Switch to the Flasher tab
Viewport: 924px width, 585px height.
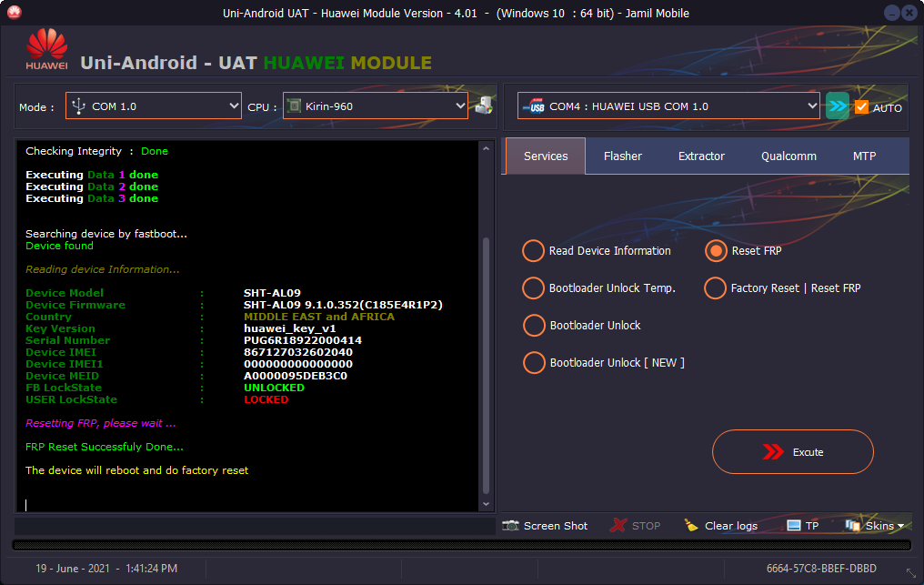(x=622, y=156)
